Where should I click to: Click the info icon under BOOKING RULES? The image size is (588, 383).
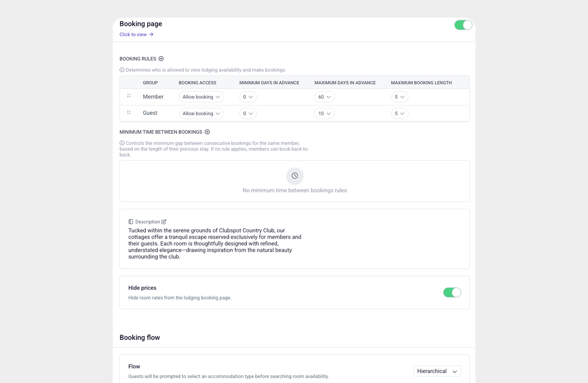122,70
